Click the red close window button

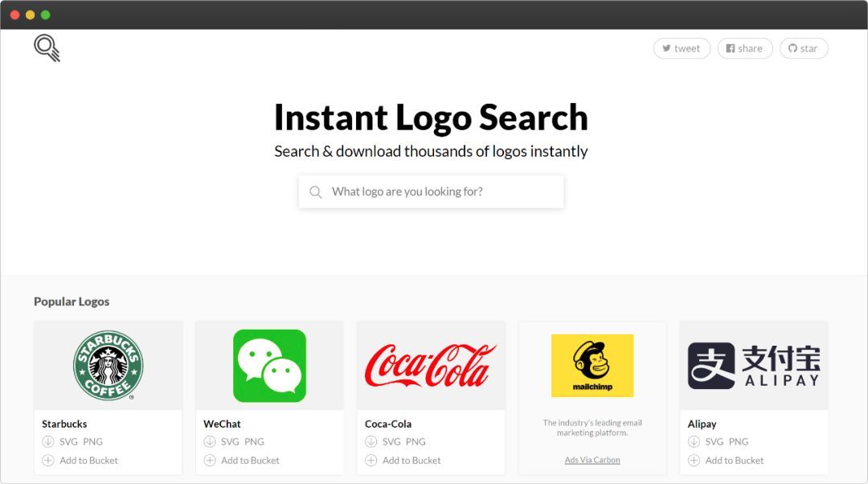(x=15, y=15)
